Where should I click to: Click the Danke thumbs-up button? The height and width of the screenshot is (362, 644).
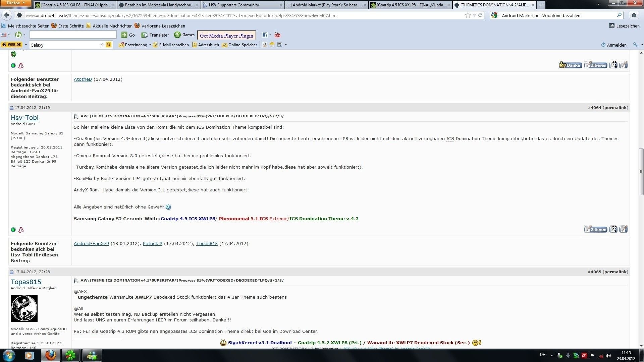pos(570,65)
